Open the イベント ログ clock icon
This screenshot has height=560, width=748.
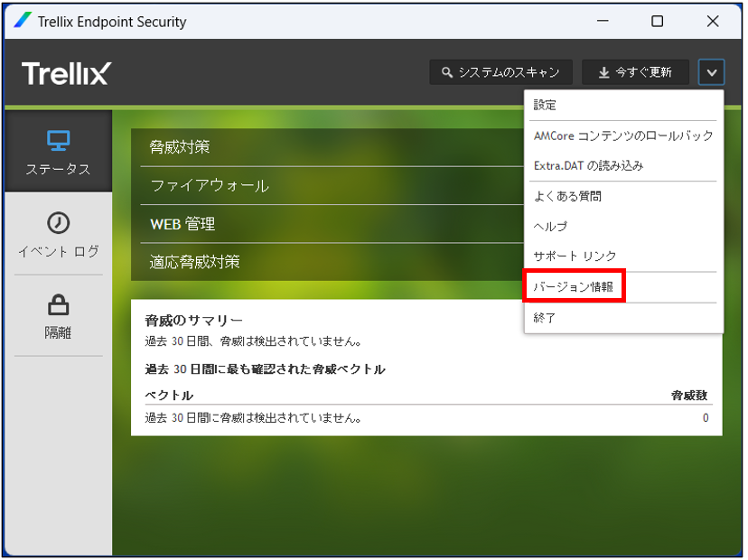[x=58, y=223]
